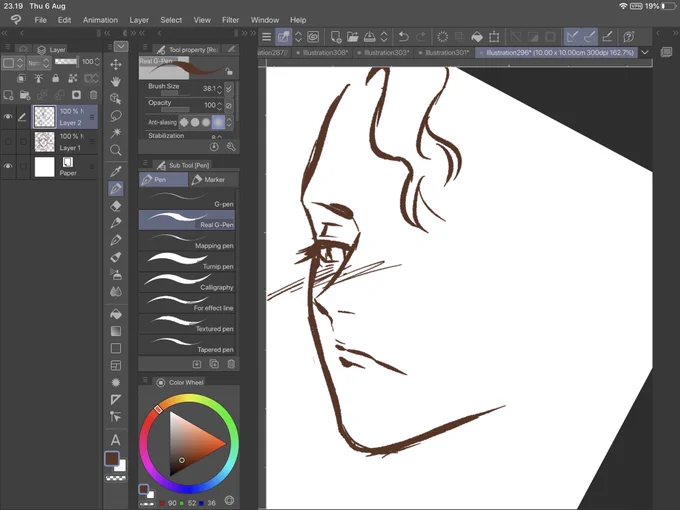The image size is (680, 510).
Task: Select the Fill bucket tool
Action: point(116,314)
